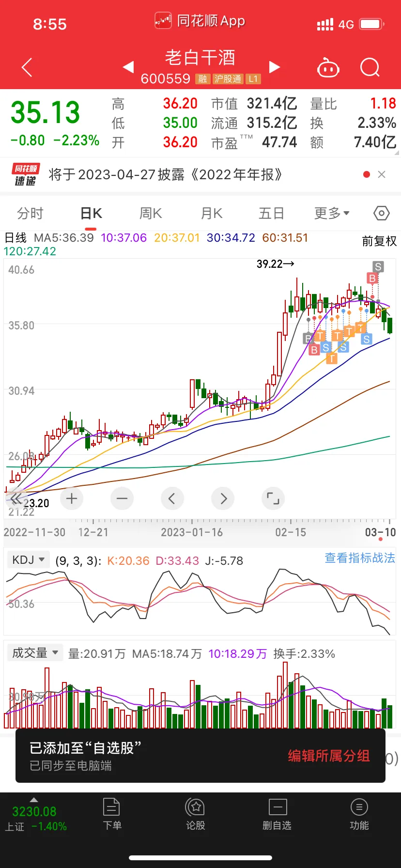Switch to 月K monthly tab
This screenshot has width=401, height=868.
212,213
